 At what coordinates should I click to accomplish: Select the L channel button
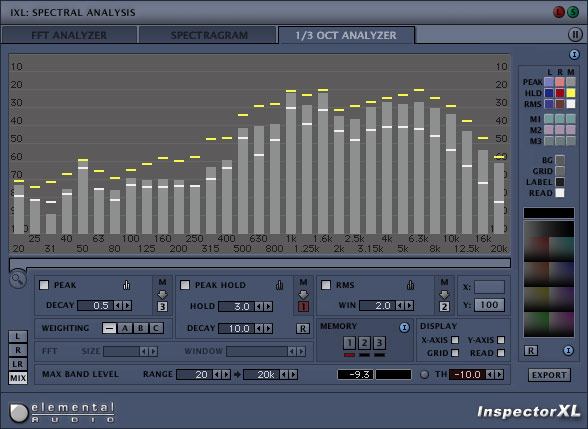click(18, 336)
